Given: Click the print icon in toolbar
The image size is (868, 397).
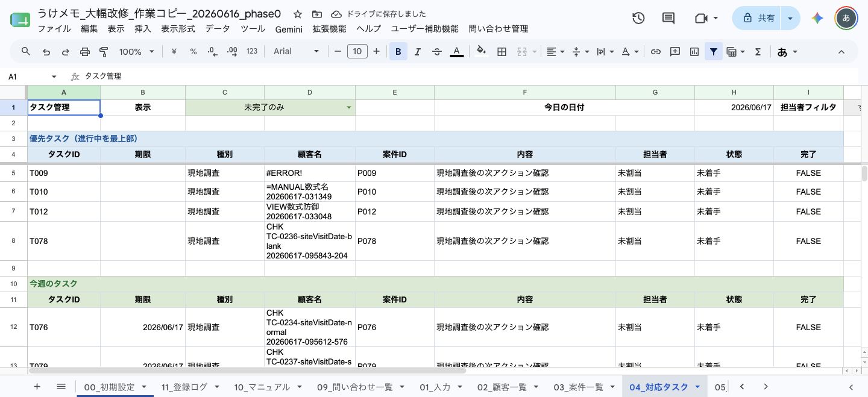Looking at the screenshot, I should (84, 52).
